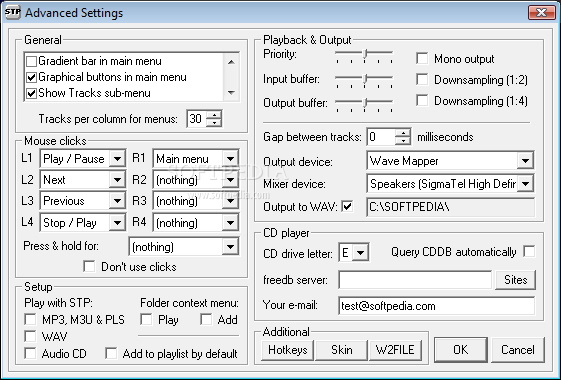Click the C:\SOFTPEDIA\ output path field
Viewport: 561px width, 380px height.
click(x=451, y=207)
